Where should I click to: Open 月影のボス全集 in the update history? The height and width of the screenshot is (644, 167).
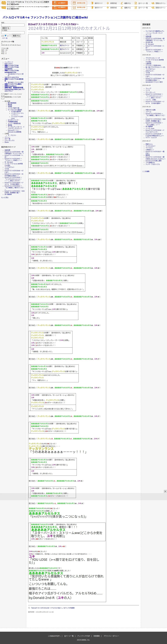coord(150,110)
